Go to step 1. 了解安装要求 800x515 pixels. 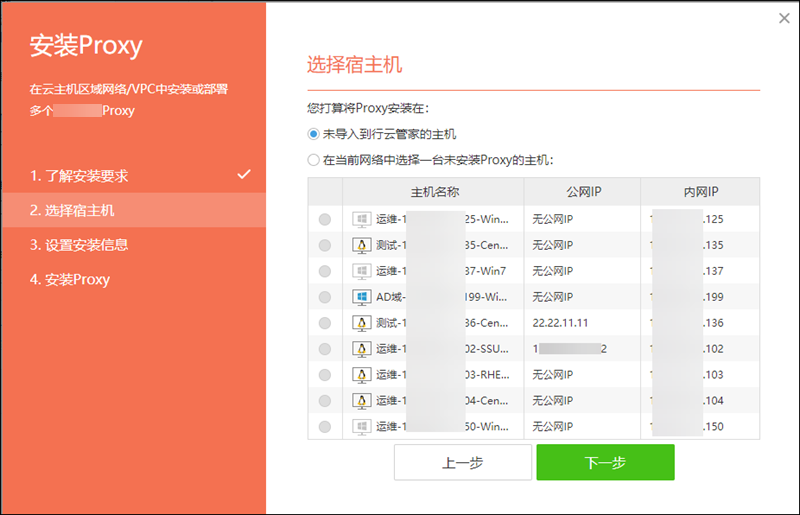(79, 176)
